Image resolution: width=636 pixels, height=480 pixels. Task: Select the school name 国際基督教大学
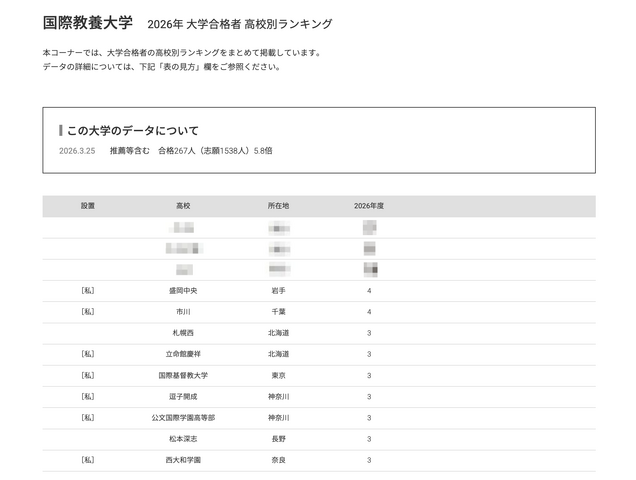183,375
